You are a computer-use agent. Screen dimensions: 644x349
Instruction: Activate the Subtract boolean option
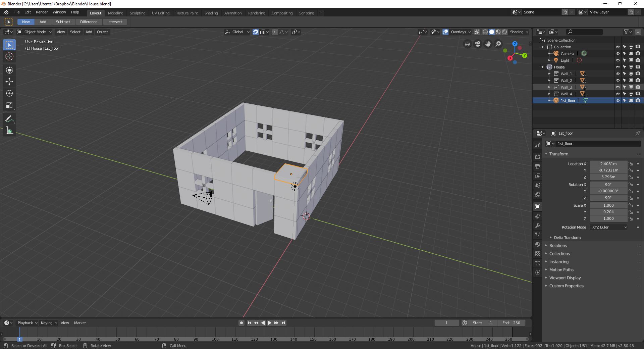(x=63, y=22)
